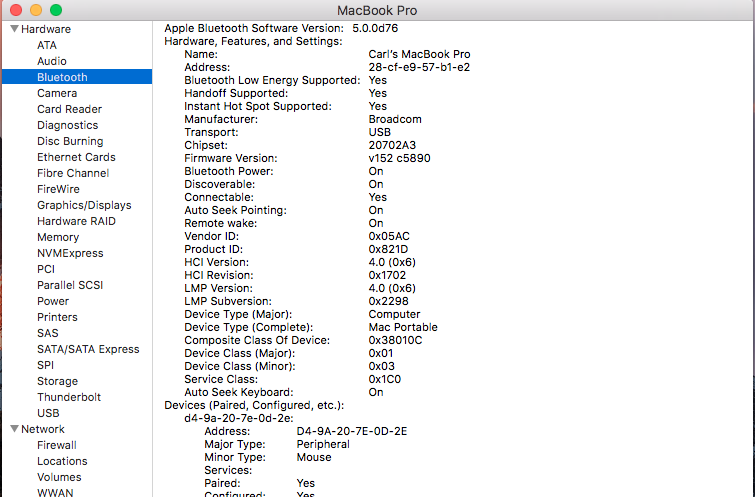Collapse the Hardware section triangle

pos(14,29)
